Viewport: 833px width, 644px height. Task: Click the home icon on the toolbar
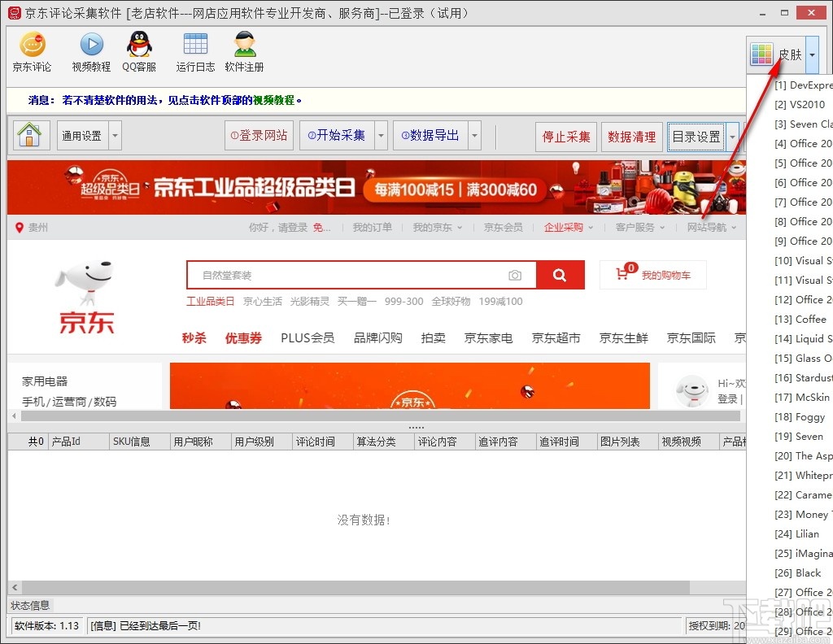click(30, 136)
